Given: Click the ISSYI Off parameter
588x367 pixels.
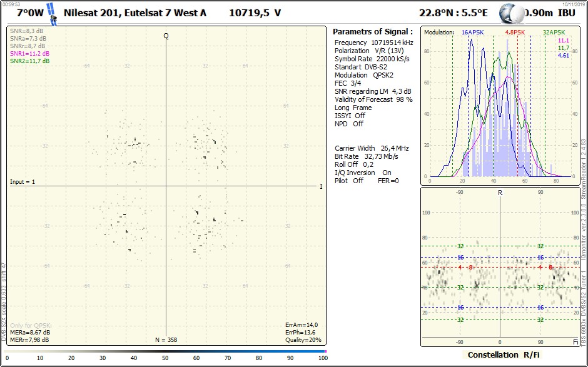Looking at the screenshot, I should 350,116.
